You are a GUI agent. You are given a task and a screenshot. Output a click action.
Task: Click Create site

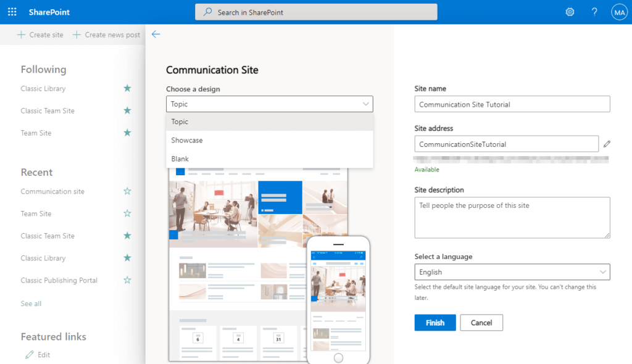point(40,35)
